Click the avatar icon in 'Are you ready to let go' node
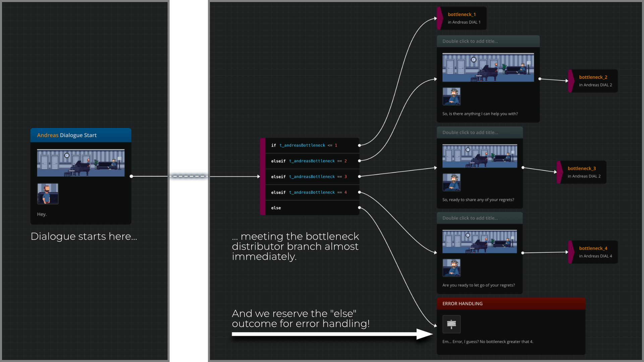The image size is (644, 362). tap(451, 268)
